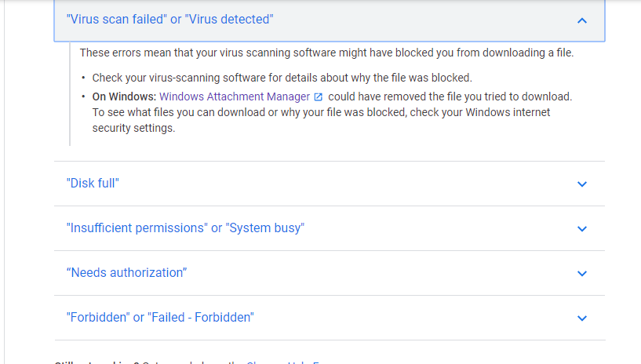Click the "Needs authorization" heading text
Image resolution: width=641 pixels, height=364 pixels.
[127, 272]
